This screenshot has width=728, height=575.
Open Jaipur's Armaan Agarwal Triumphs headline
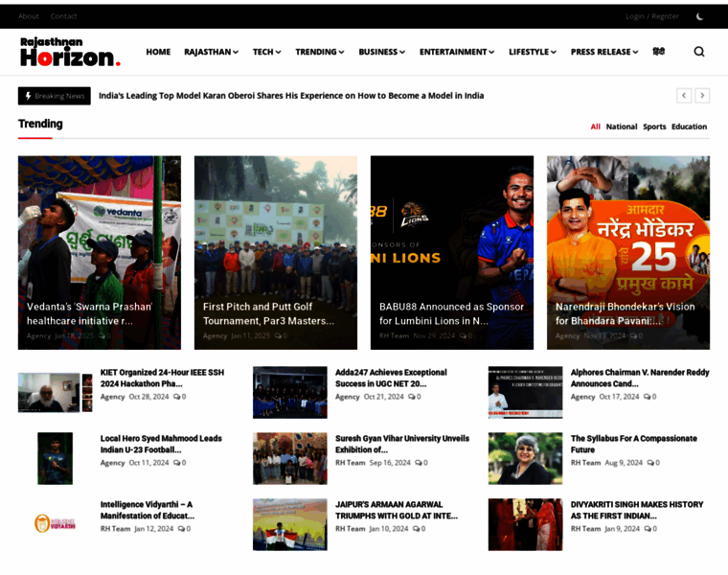pyautogui.click(x=397, y=510)
